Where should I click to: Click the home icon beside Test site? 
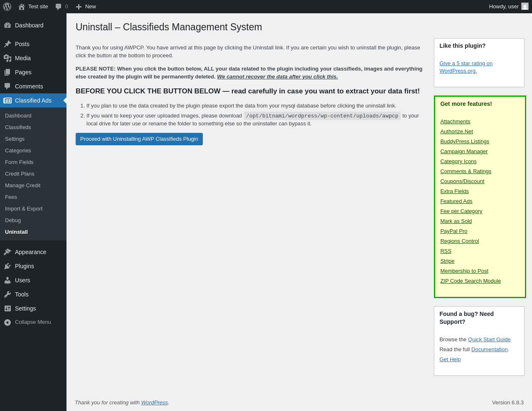coord(22,7)
